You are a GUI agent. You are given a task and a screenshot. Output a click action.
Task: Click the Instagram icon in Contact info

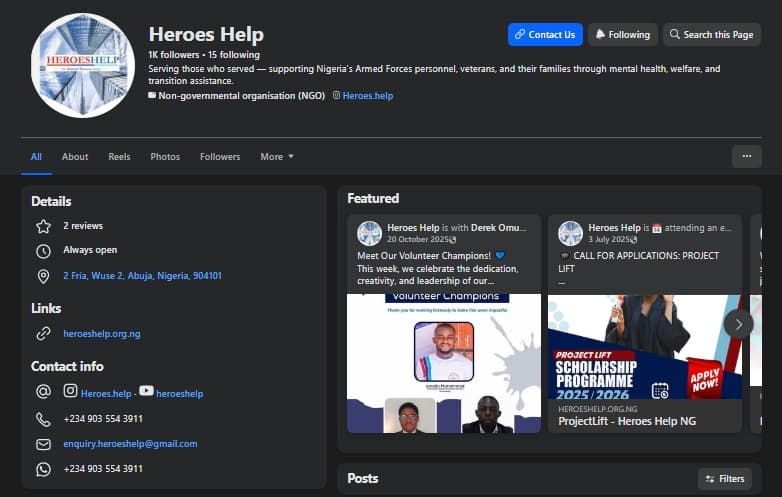pos(70,391)
